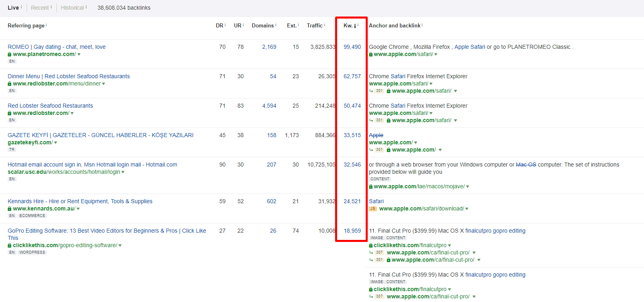644x302 pixels.
Task: Expand dropdown next to clicklikethis.com/gopro-editing-software/
Action: click(120, 246)
